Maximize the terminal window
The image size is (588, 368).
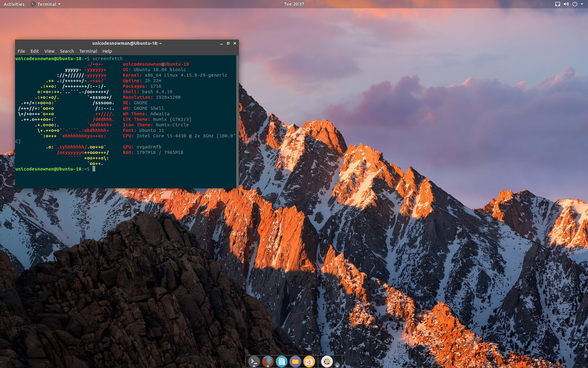(228, 44)
